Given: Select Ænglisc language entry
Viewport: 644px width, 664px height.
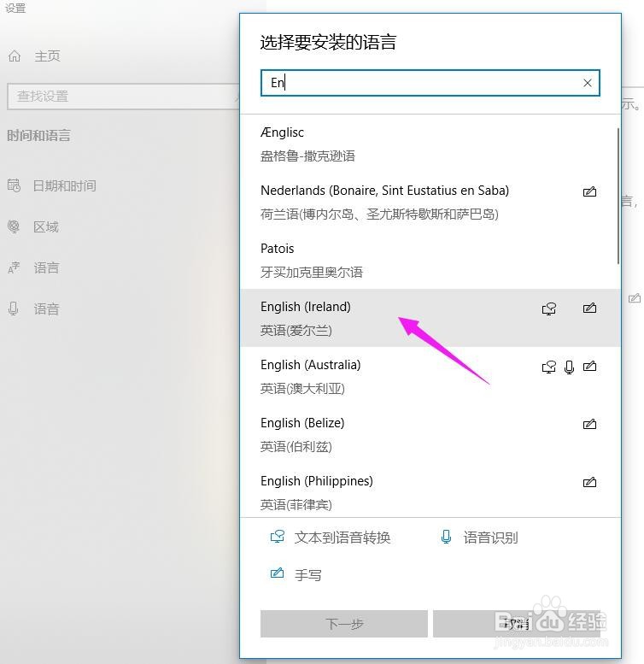Looking at the screenshot, I should coord(430,144).
